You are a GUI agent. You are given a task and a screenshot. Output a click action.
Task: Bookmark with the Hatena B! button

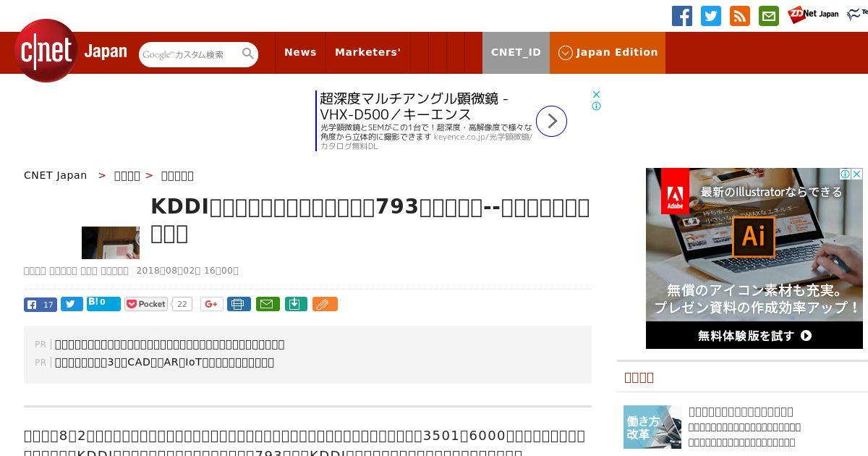click(x=103, y=303)
